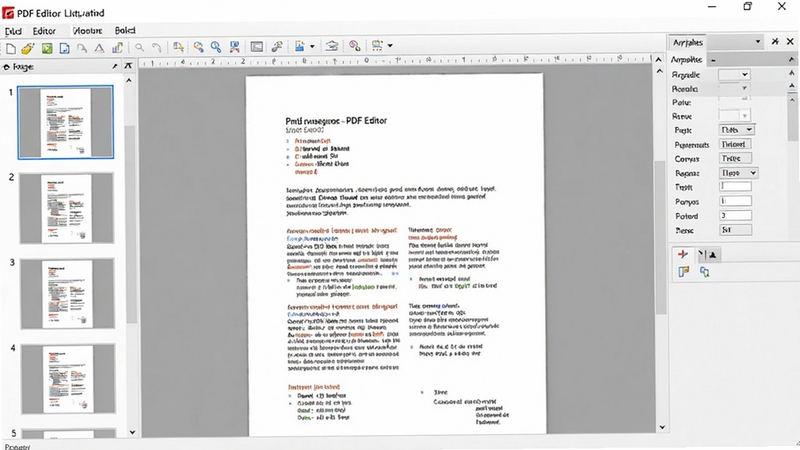
Task: Open the 'Tbtts' dropdown in properties panel
Action: (x=737, y=130)
